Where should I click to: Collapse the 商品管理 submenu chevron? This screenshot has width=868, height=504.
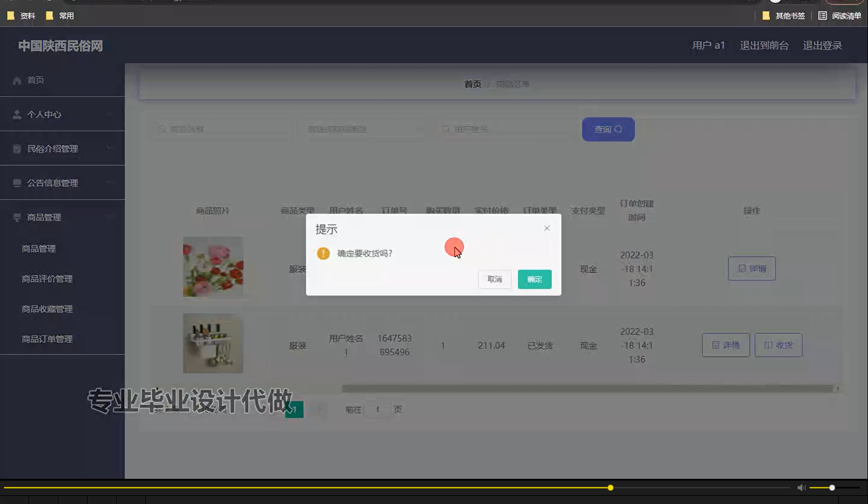pos(109,216)
